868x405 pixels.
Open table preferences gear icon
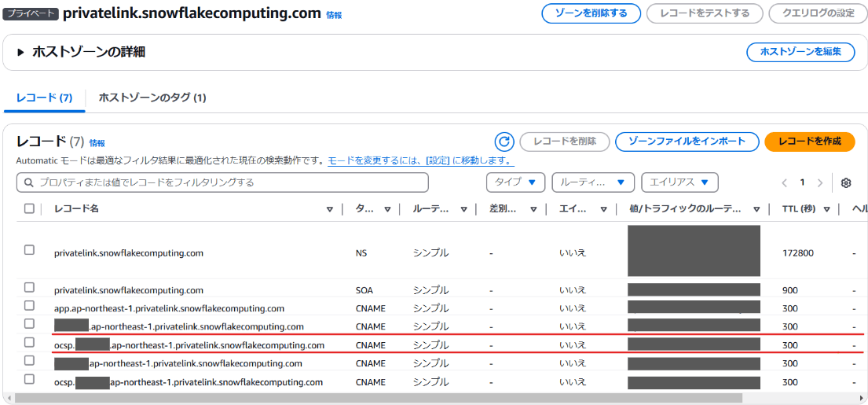[x=846, y=182]
